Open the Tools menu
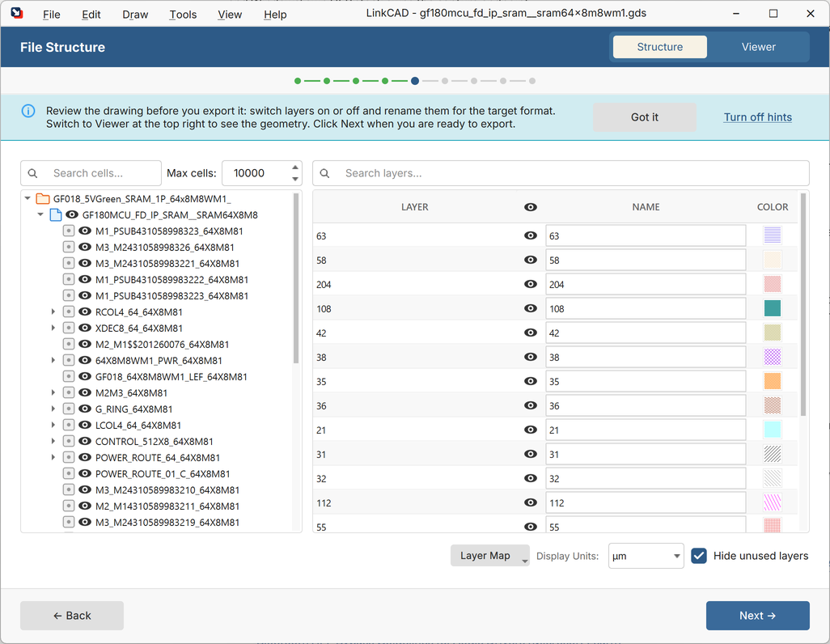830x644 pixels. pyautogui.click(x=183, y=15)
